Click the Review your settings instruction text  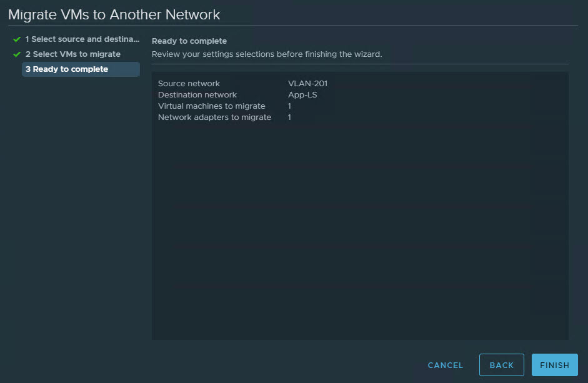pos(266,54)
